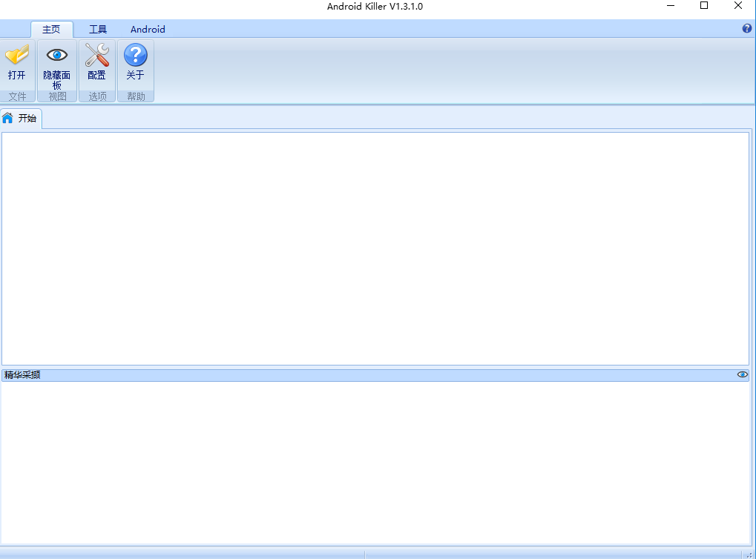Close the Android Killer window
The width and height of the screenshot is (756, 559).
[738, 6]
